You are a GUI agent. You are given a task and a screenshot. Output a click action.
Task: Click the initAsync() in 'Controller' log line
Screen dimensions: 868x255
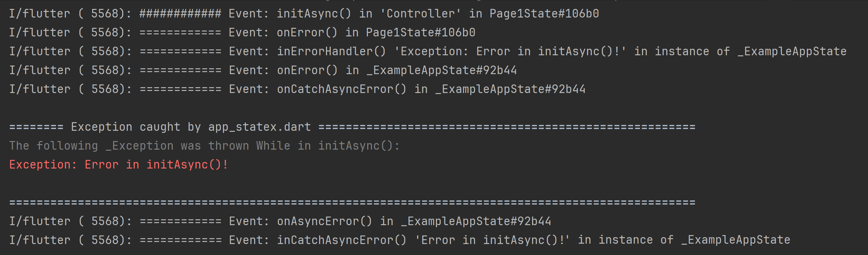point(304,14)
